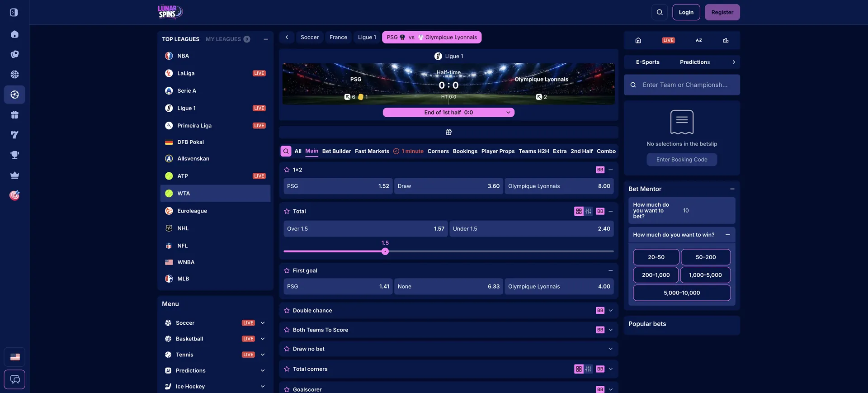Open the crown icon in the left sidebar
Viewport: 868px width, 393px height.
pos(14,175)
